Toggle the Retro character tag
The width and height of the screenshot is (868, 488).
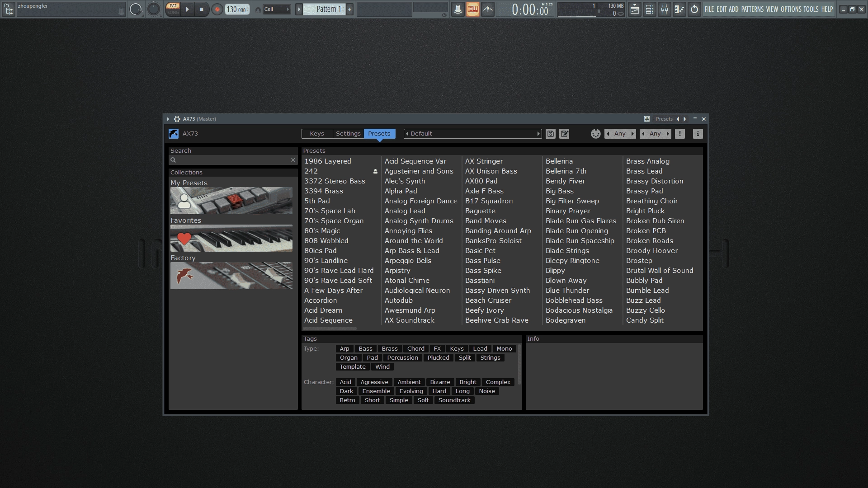click(x=347, y=400)
